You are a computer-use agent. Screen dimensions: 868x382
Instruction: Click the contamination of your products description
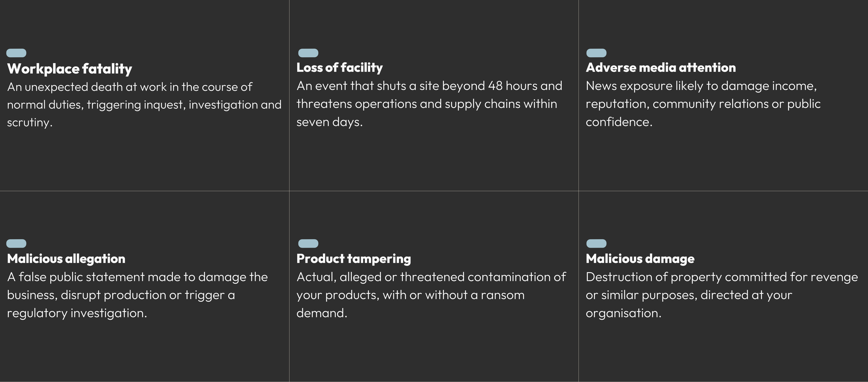point(431,295)
